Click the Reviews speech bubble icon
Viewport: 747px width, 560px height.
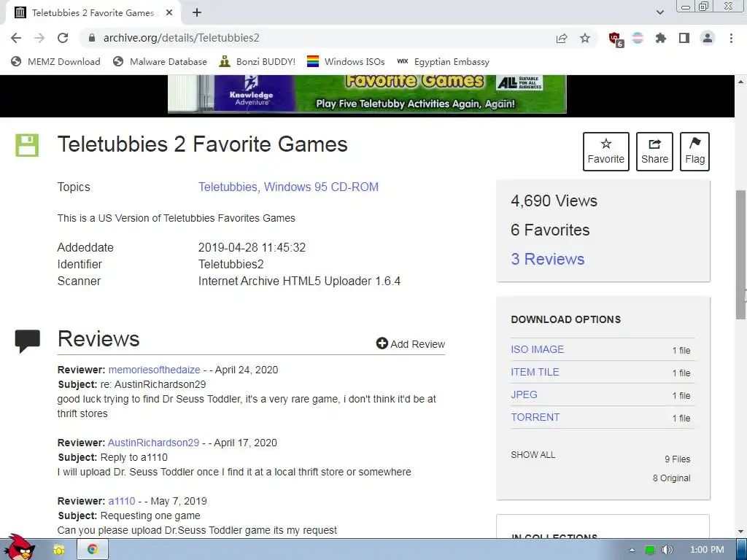pyautogui.click(x=28, y=341)
